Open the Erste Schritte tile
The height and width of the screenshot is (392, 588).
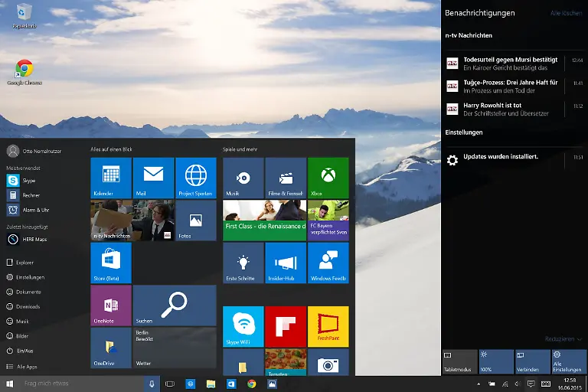(x=243, y=263)
